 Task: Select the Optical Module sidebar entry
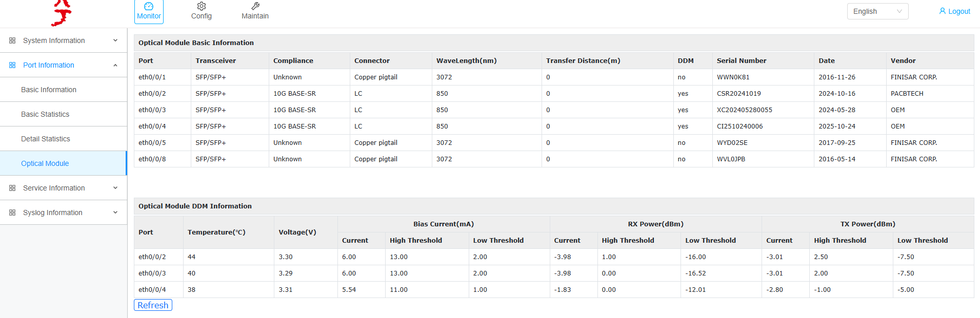tap(45, 163)
